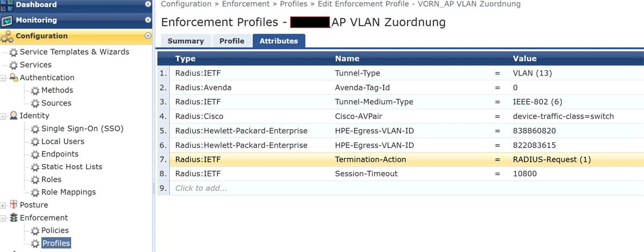Click the Monitoring section icon
644x252 pixels.
[7, 21]
